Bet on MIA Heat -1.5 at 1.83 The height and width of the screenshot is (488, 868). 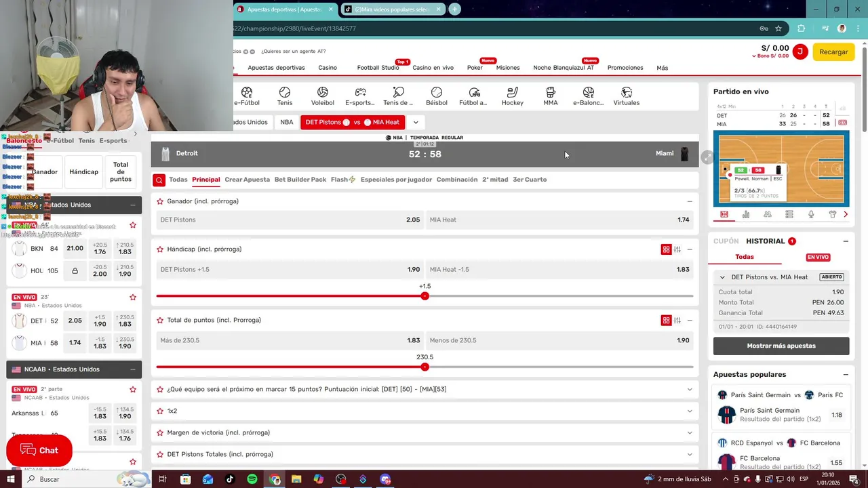(559, 269)
